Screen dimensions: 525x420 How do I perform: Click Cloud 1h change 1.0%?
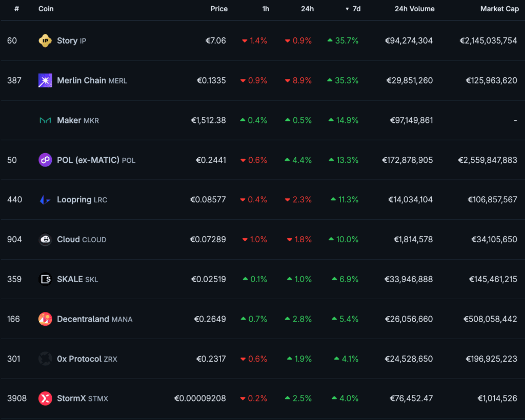255,240
